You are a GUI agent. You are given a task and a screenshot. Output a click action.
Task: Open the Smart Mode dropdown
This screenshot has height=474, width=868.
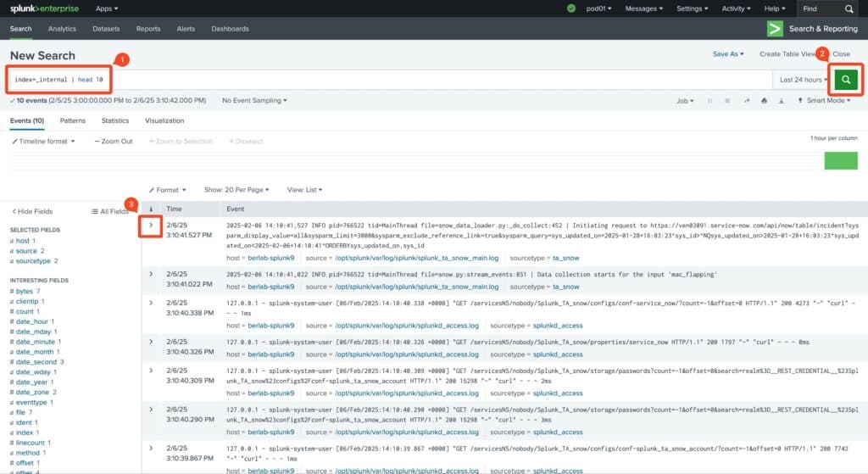[x=827, y=100]
